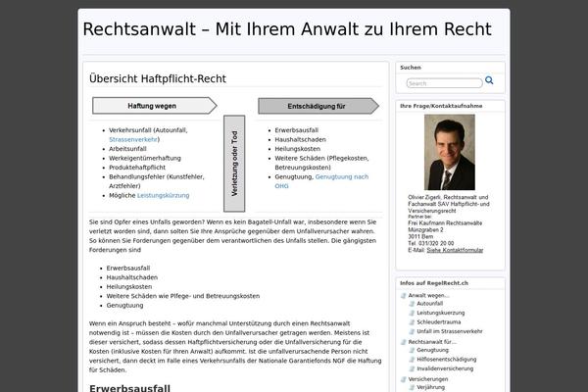Click page icon beside Anwalt wegen...
Viewport: 588px width, 392px height.
tap(404, 296)
